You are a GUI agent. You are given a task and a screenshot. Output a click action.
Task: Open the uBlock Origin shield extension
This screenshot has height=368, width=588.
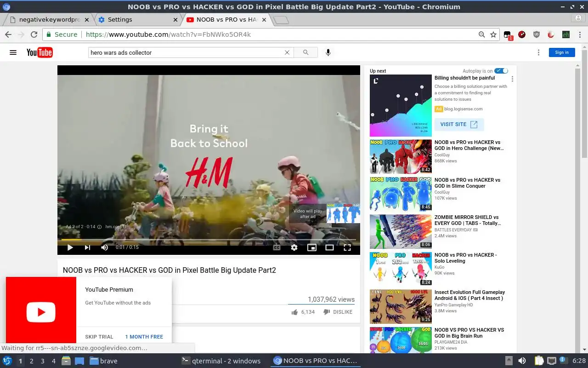[536, 34]
